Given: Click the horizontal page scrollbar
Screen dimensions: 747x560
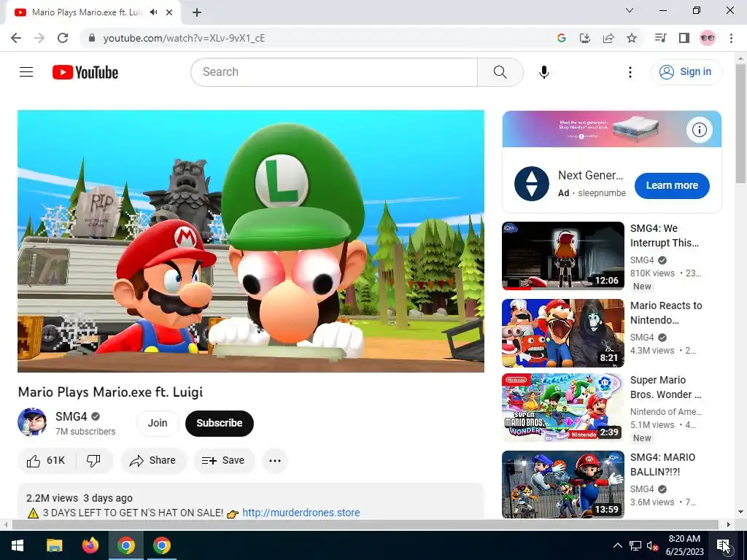Looking at the screenshot, I should pyautogui.click(x=365, y=525).
